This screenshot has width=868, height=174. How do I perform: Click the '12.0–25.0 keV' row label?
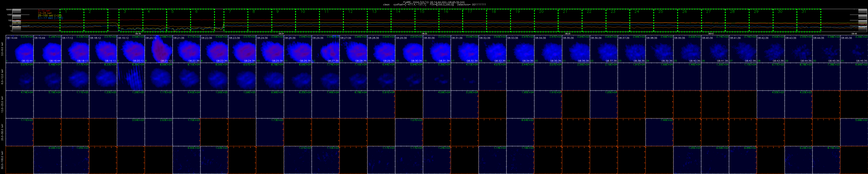tap(2, 104)
